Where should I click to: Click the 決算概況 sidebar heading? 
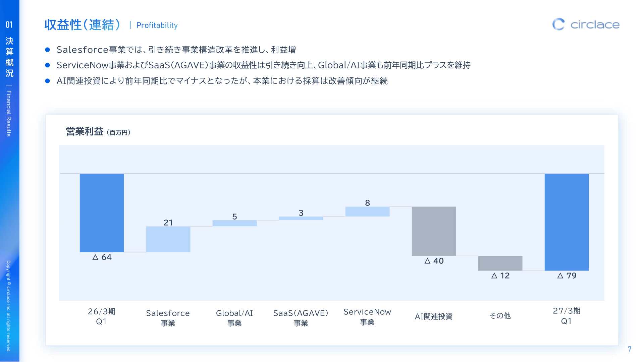(9, 57)
